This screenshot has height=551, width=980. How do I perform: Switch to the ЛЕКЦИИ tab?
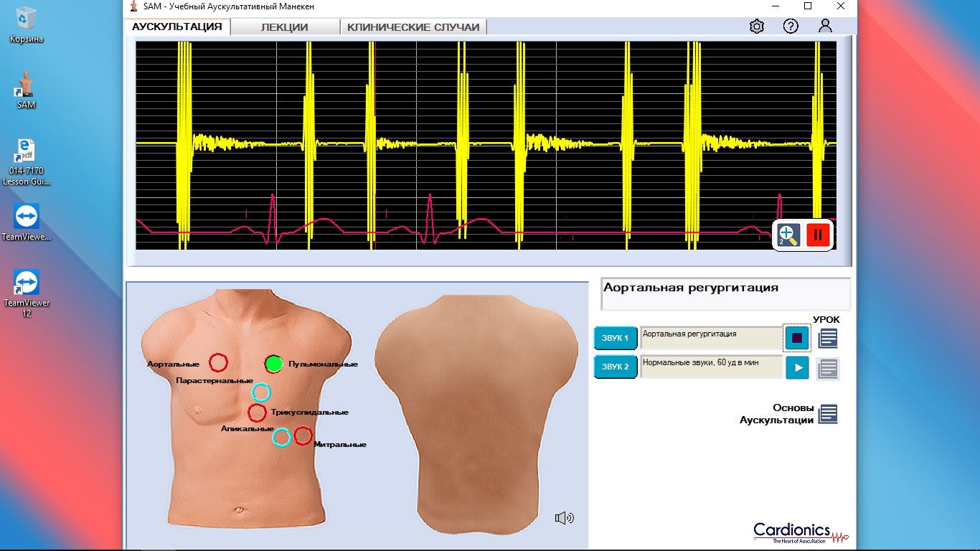click(284, 27)
